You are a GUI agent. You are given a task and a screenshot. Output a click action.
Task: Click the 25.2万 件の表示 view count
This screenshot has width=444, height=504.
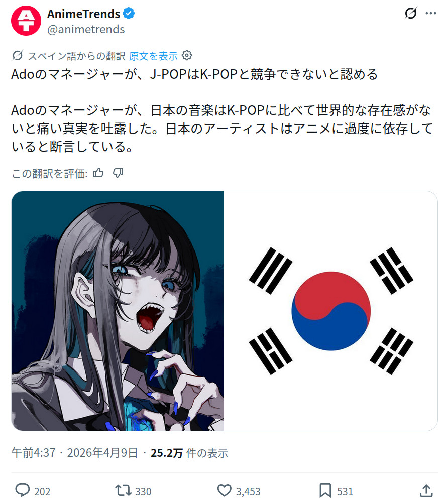tap(189, 453)
